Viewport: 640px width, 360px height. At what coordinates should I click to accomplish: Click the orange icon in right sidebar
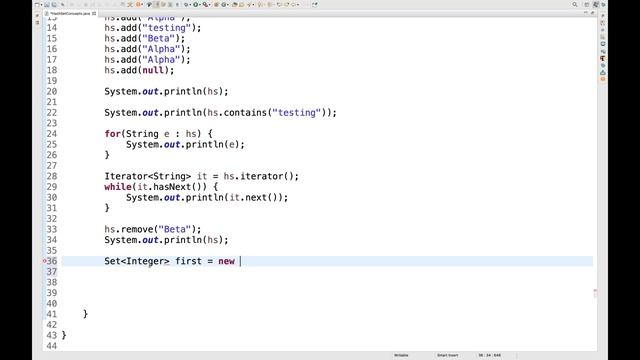click(603, 79)
